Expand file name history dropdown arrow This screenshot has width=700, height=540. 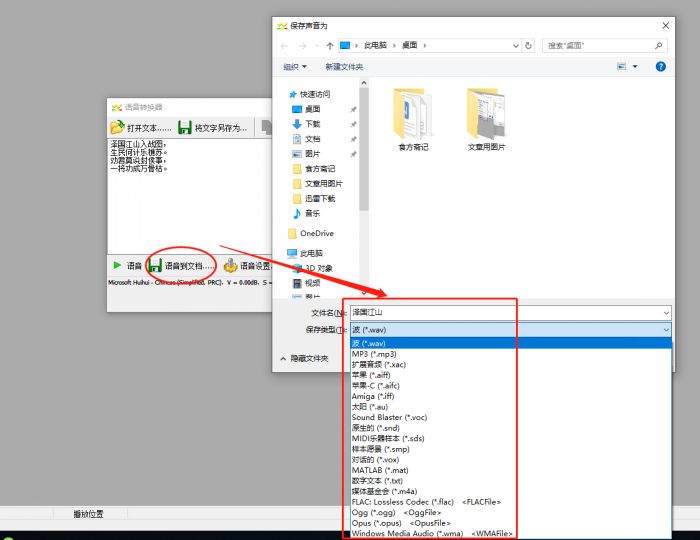[x=666, y=313]
